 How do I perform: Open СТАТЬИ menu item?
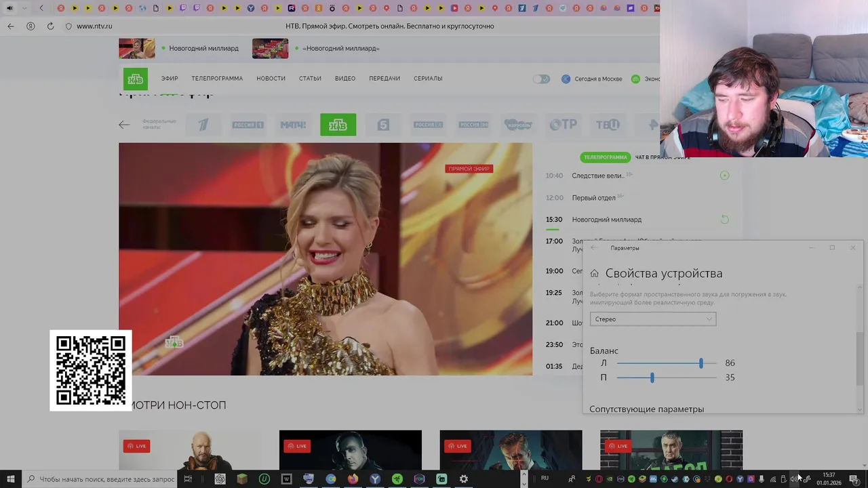coord(310,79)
